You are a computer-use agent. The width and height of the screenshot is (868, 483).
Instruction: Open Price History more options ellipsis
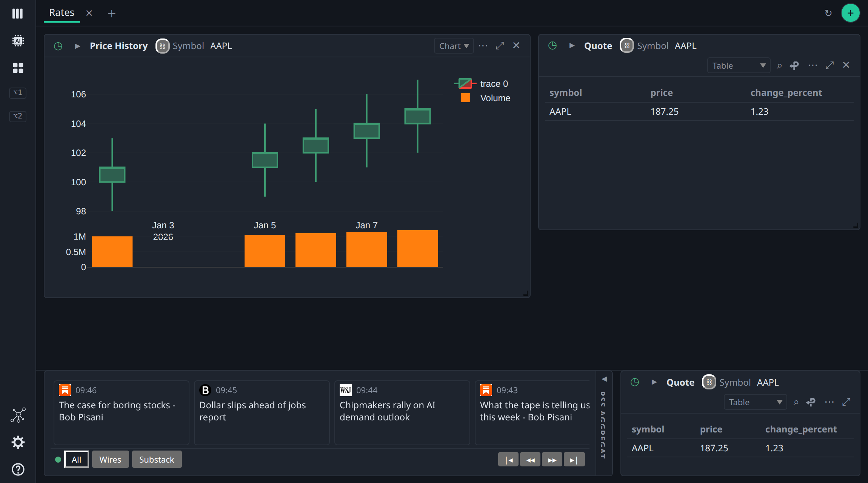pyautogui.click(x=483, y=46)
